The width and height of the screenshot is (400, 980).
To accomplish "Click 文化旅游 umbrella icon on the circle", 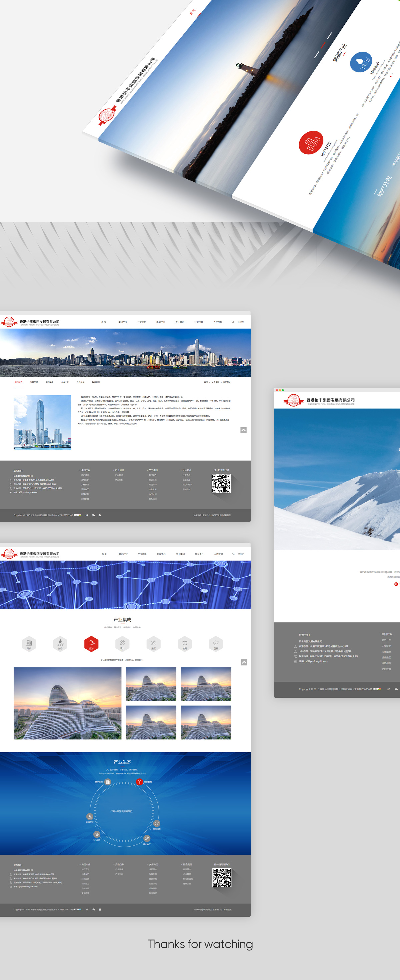I will (97, 835).
